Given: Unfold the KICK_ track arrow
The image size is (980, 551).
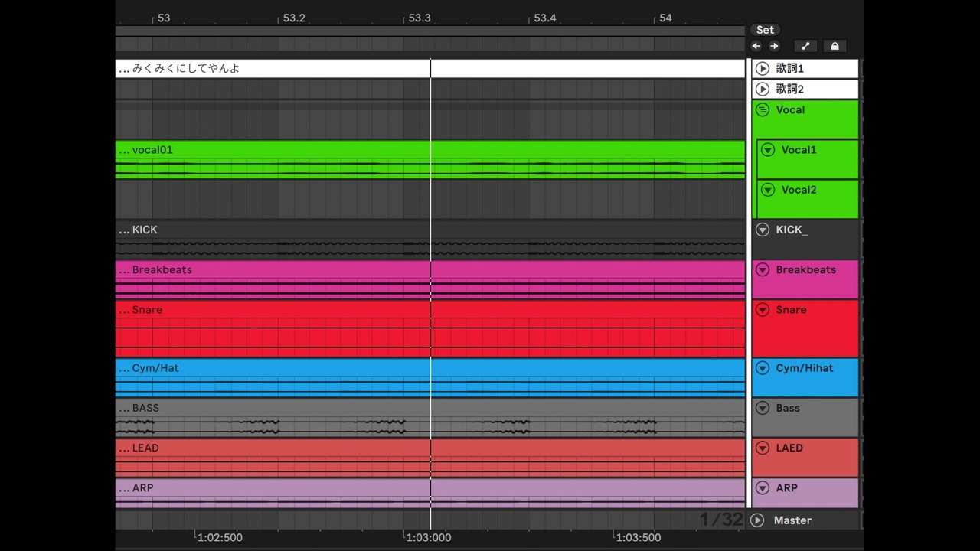Looking at the screenshot, I should pyautogui.click(x=763, y=230).
